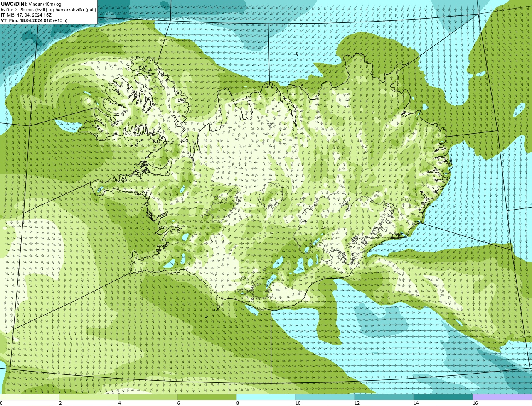
Task: Click the 4–6 m/s green legend swatch
Action: coord(148,397)
